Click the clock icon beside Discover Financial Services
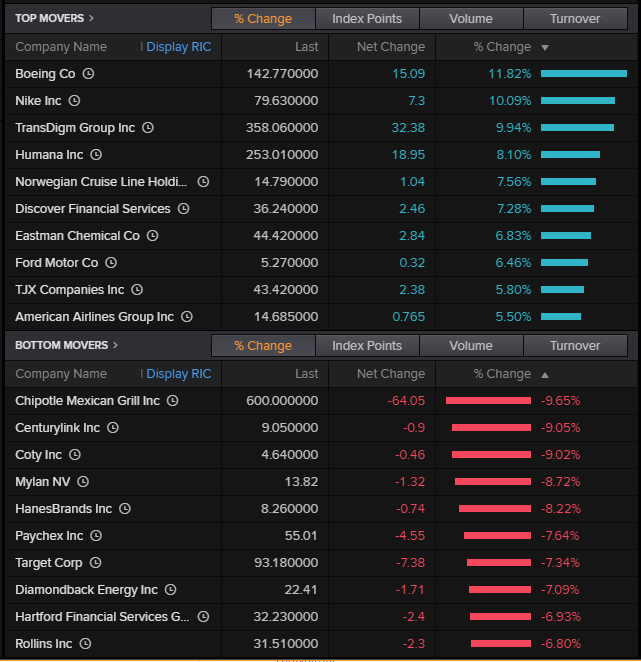Screen dimensions: 641x662 pyautogui.click(x=184, y=209)
